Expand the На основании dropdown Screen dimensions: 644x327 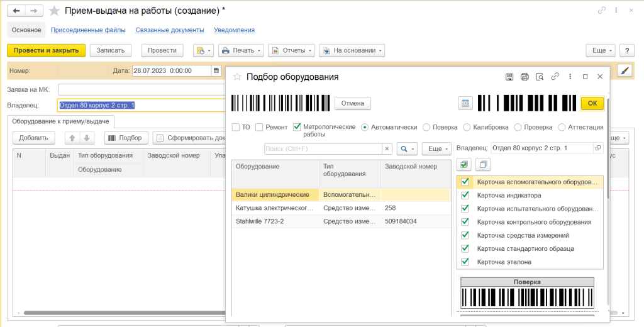pos(352,50)
